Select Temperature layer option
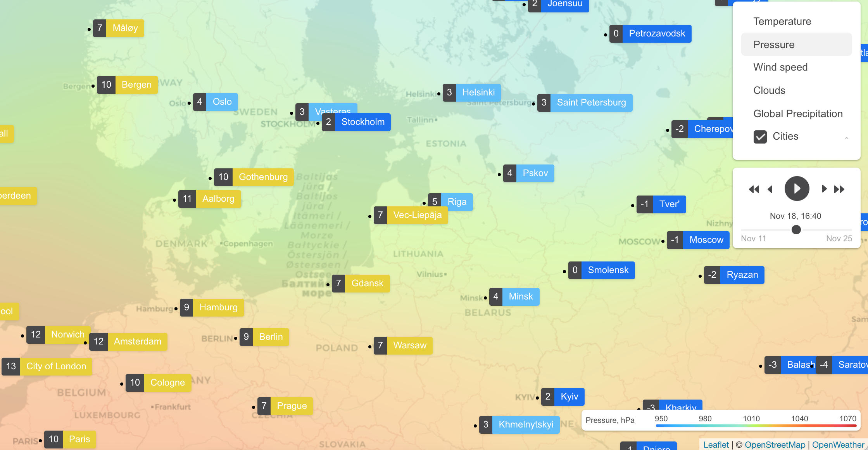The height and width of the screenshot is (450, 868). pyautogui.click(x=783, y=21)
